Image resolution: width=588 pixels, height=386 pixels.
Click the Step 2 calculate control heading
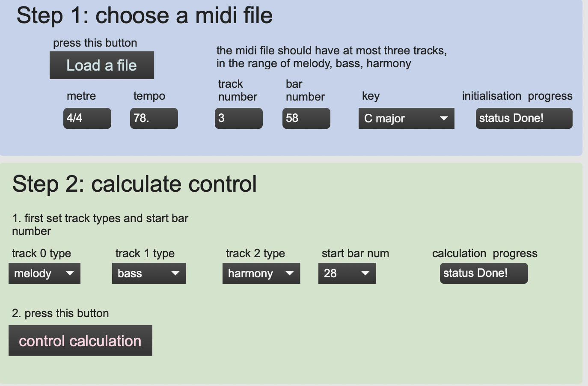[x=135, y=184]
